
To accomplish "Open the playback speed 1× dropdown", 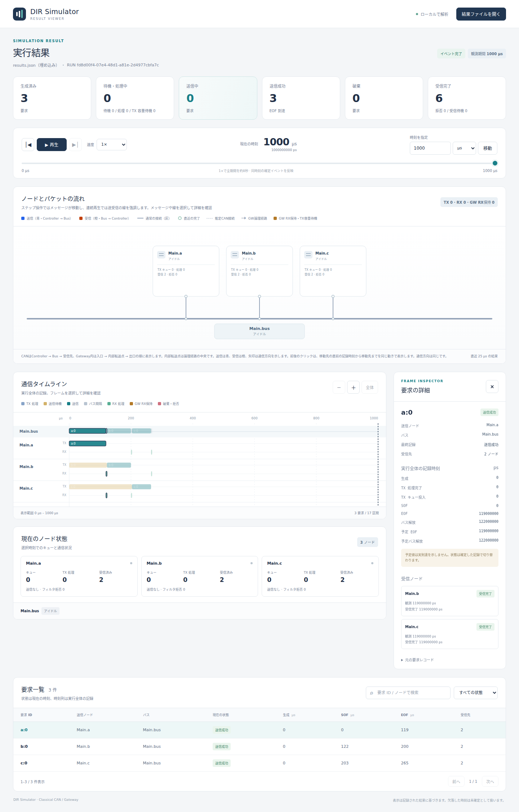I will pos(112,145).
